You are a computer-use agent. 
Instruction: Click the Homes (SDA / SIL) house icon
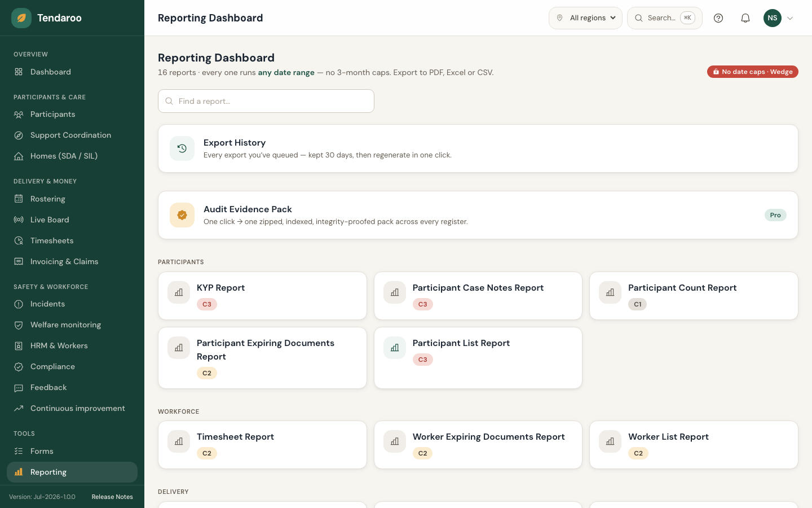pyautogui.click(x=19, y=156)
